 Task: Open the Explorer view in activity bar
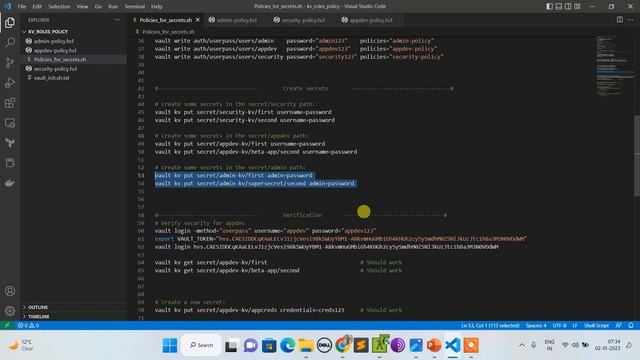(10, 22)
